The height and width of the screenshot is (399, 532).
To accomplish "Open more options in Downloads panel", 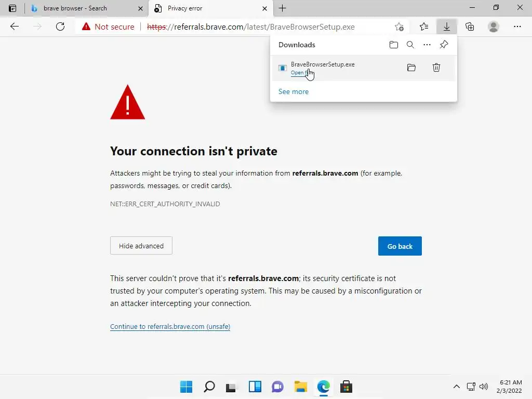I will (x=427, y=45).
